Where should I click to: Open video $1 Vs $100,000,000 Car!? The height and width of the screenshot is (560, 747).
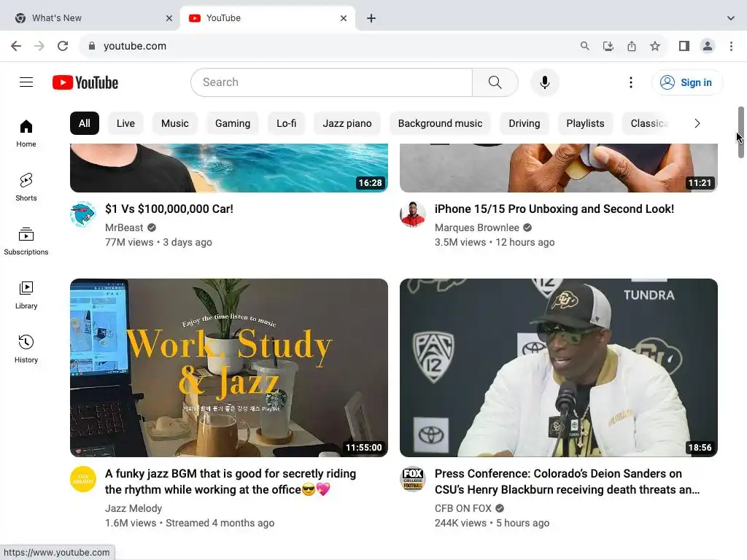coord(169,209)
